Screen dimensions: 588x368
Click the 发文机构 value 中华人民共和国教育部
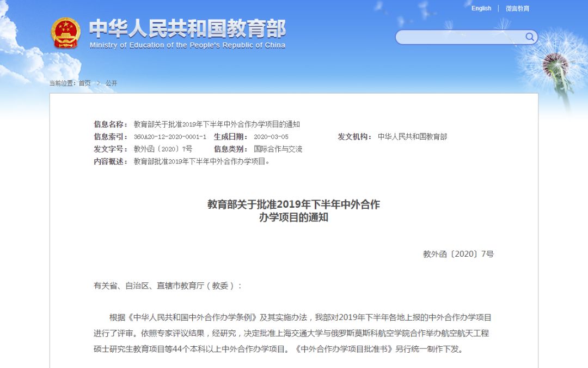pyautogui.click(x=412, y=137)
